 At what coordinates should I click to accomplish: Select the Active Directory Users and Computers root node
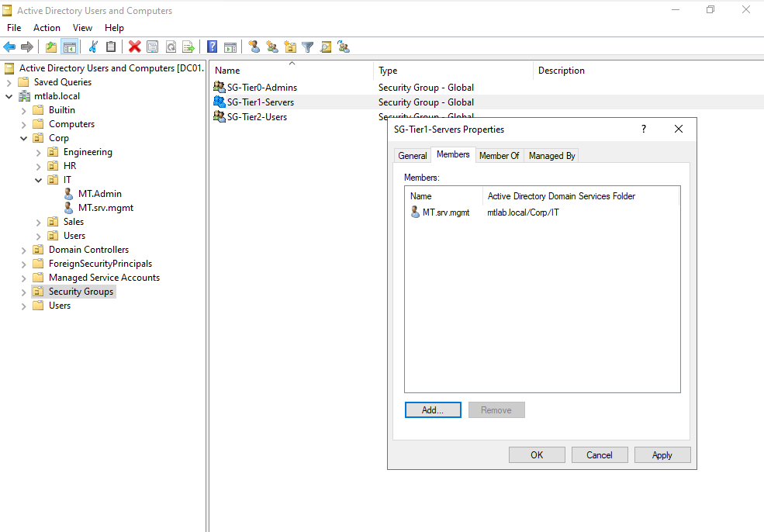[x=111, y=68]
